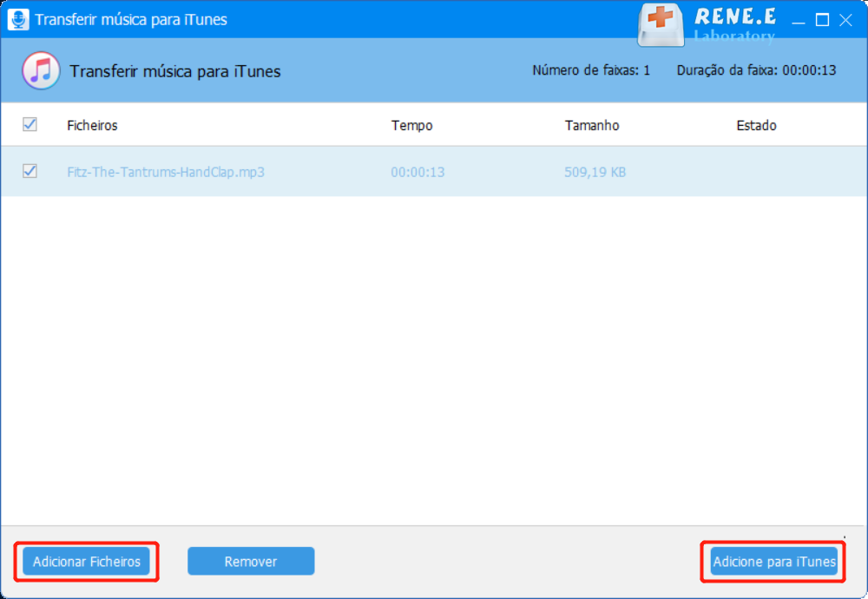Click the Rene.E Laboratory logo
This screenshot has height=599, width=868.
(707, 24)
